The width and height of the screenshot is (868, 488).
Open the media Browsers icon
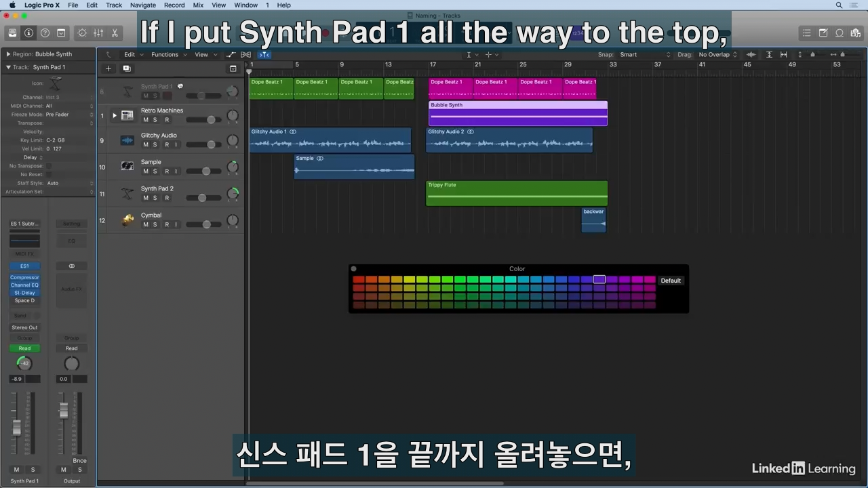856,33
